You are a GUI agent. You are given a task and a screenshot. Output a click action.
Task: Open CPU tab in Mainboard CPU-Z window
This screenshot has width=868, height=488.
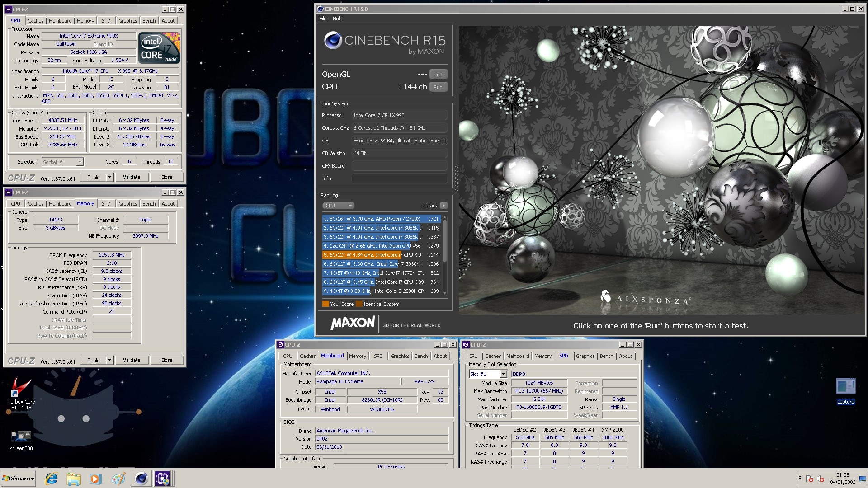click(x=288, y=356)
